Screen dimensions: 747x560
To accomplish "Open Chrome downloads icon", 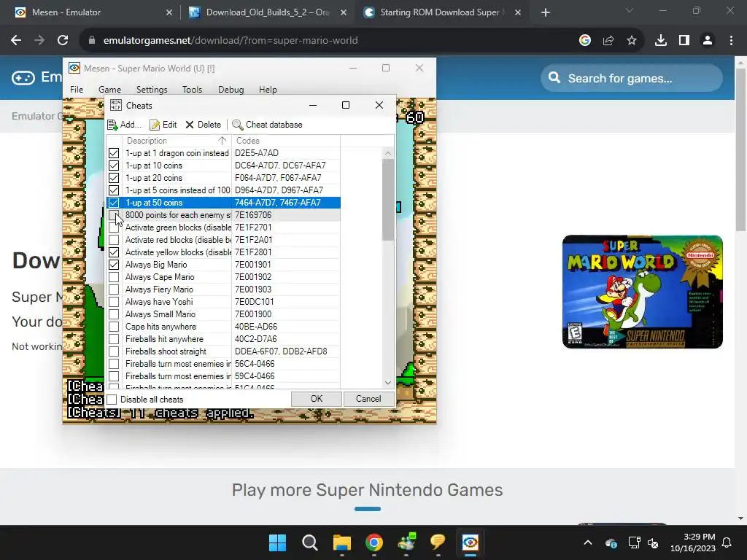I will 661,41.
